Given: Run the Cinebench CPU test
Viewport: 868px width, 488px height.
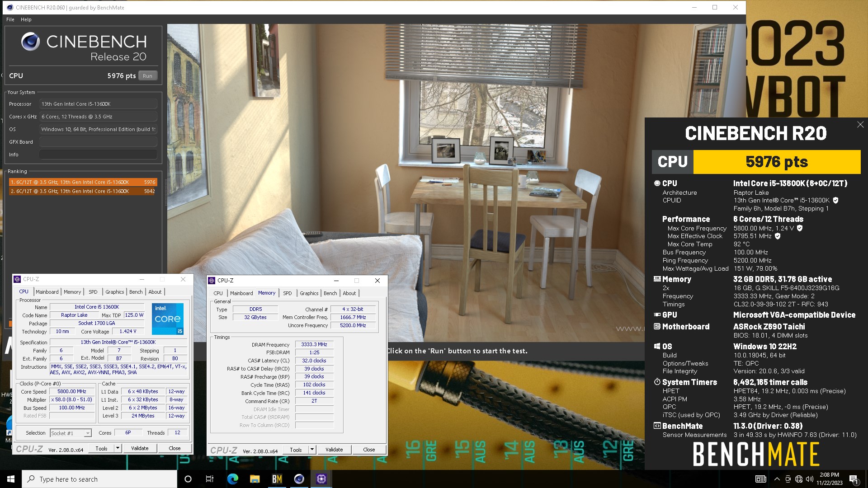Looking at the screenshot, I should (148, 76).
